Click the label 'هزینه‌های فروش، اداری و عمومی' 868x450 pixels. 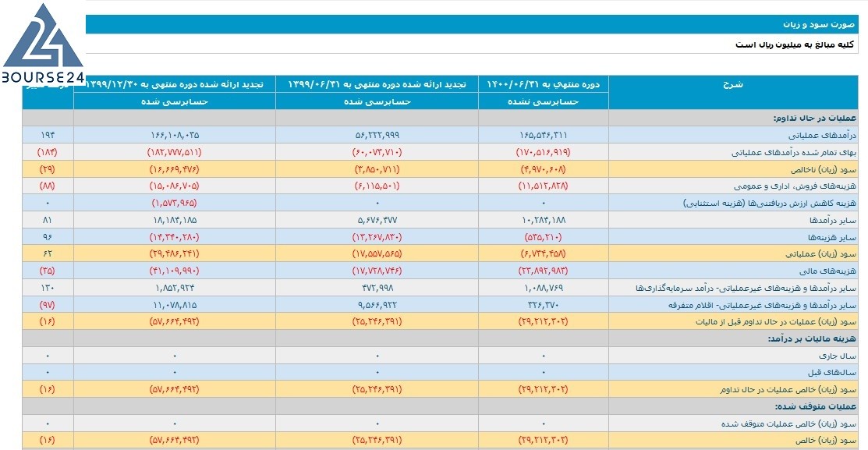tap(795, 186)
